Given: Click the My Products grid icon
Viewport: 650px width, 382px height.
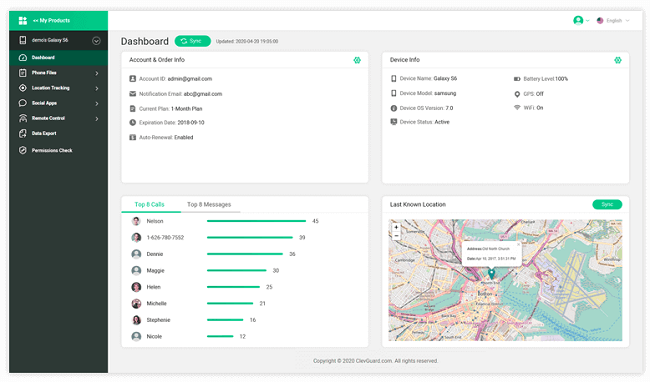Looking at the screenshot, I should [23, 20].
